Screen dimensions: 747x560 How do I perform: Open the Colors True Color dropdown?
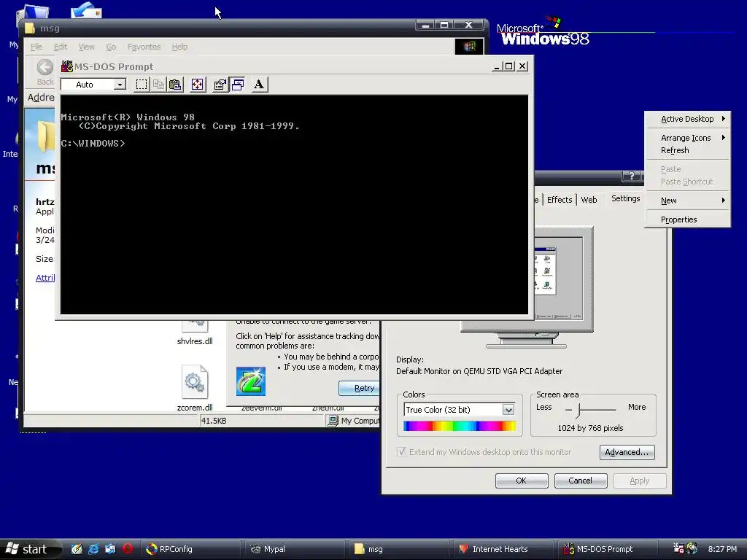508,410
